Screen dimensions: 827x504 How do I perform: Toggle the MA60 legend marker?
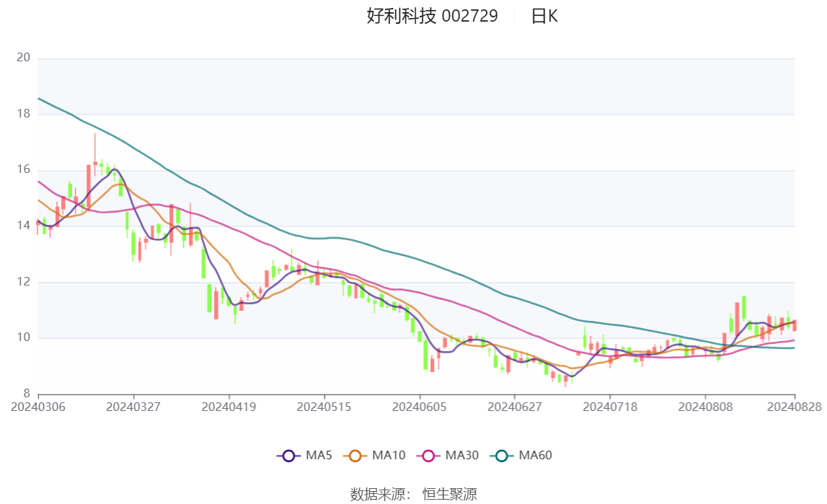pos(502,456)
